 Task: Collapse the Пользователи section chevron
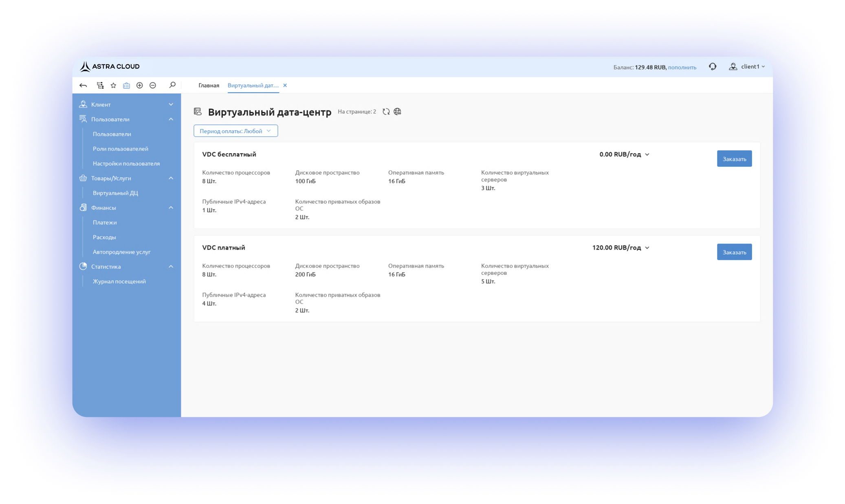pyautogui.click(x=171, y=119)
